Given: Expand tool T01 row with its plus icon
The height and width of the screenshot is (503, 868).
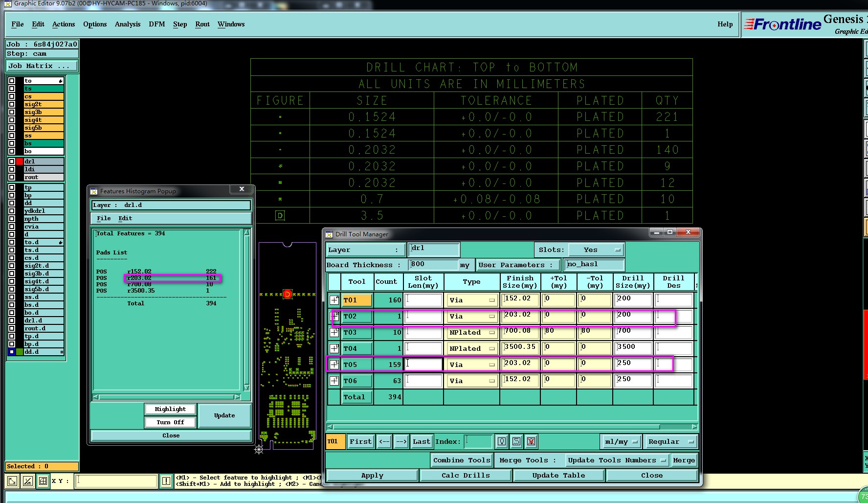Looking at the screenshot, I should coord(334,300).
